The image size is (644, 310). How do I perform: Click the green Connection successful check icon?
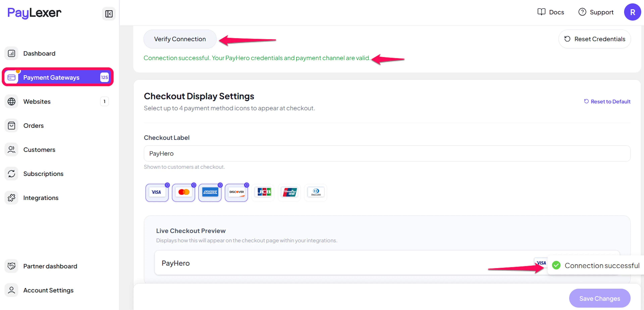click(556, 265)
